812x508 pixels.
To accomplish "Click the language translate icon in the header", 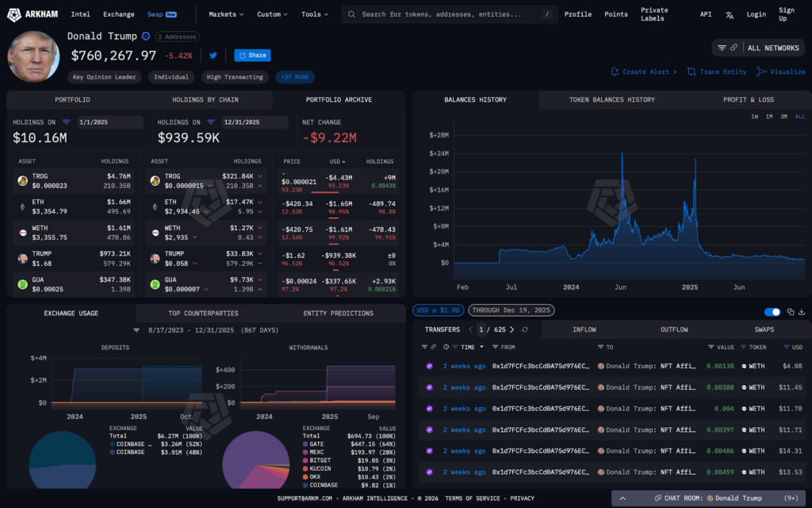I will point(730,14).
